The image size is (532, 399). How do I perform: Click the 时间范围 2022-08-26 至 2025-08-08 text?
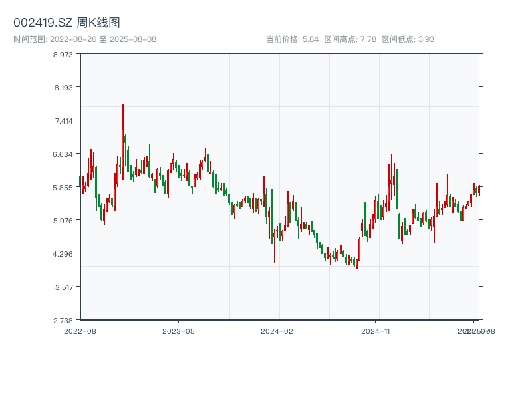click(85, 39)
